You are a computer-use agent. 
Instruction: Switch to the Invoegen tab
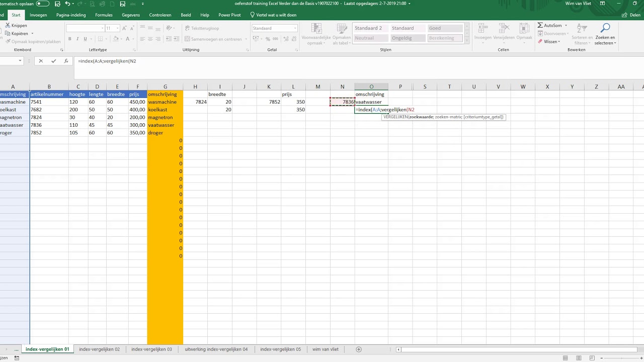(x=38, y=15)
